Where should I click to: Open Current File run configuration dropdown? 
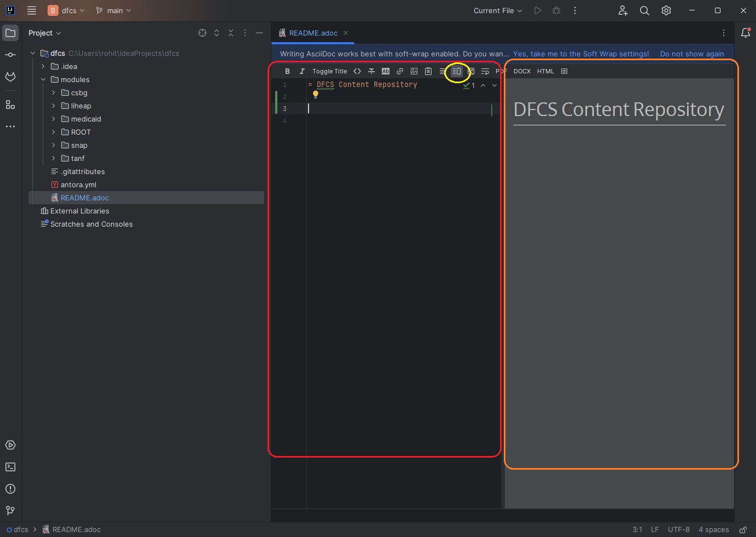pyautogui.click(x=498, y=10)
